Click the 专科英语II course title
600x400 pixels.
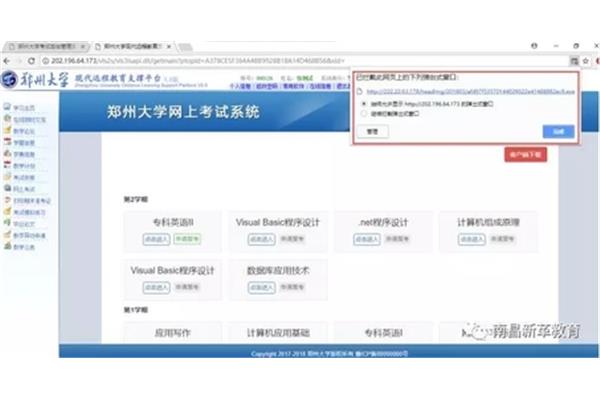173,222
